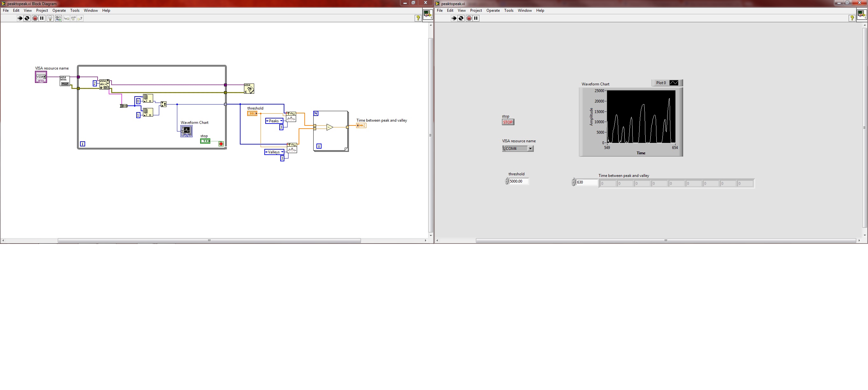Viewport: 868px width, 390px height.
Task: Select the Subtract node in For Loop
Action: (x=329, y=127)
